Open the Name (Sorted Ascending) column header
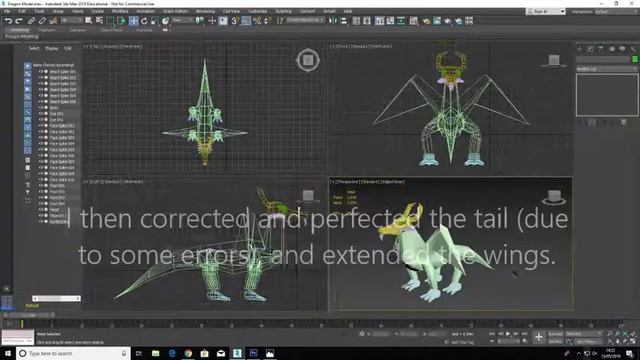 click(53, 65)
